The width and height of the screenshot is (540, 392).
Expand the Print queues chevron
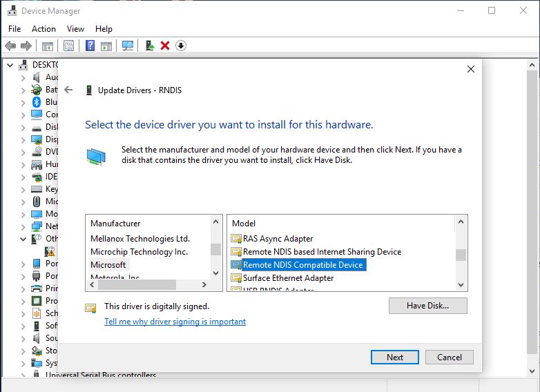23,288
